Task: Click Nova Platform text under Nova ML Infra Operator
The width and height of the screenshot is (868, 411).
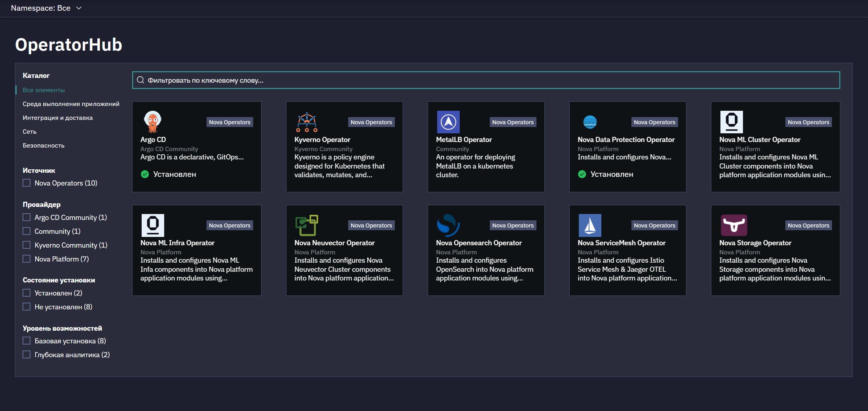Action: click(x=161, y=252)
